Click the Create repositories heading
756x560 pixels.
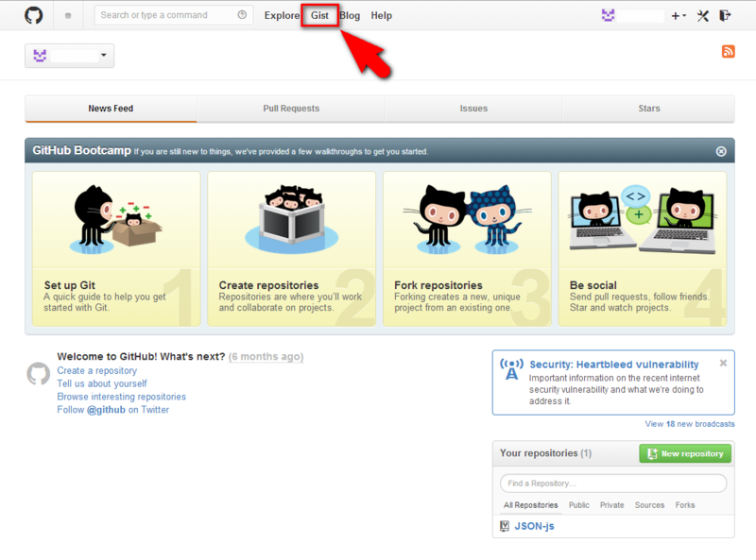[x=268, y=285]
